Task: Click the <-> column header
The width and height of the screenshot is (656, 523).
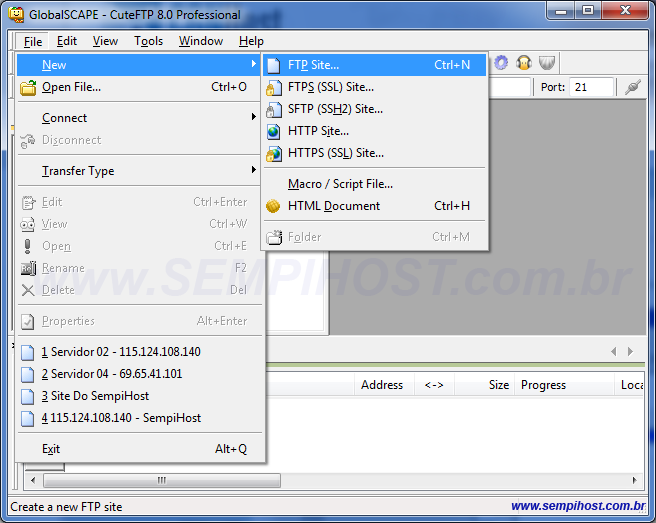Action: 434,385
